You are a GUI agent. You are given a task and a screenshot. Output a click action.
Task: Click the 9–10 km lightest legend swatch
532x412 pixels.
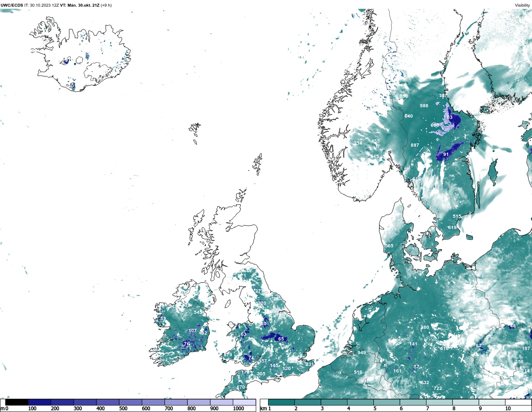492,402
